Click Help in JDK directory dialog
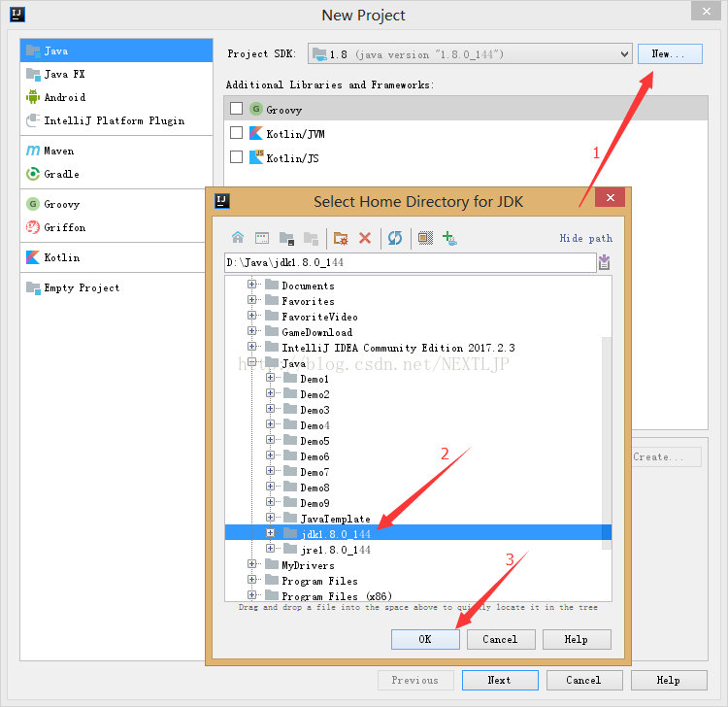This screenshot has height=707, width=728. pyautogui.click(x=577, y=639)
